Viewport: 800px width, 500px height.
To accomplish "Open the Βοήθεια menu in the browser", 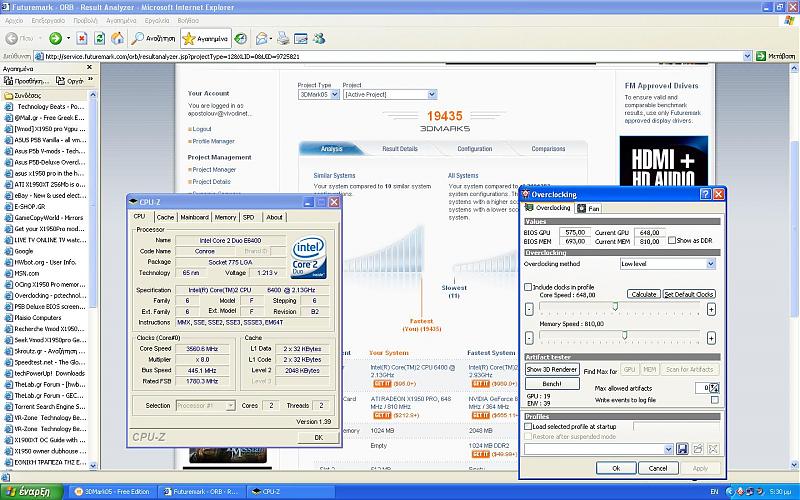I will tap(188, 20).
